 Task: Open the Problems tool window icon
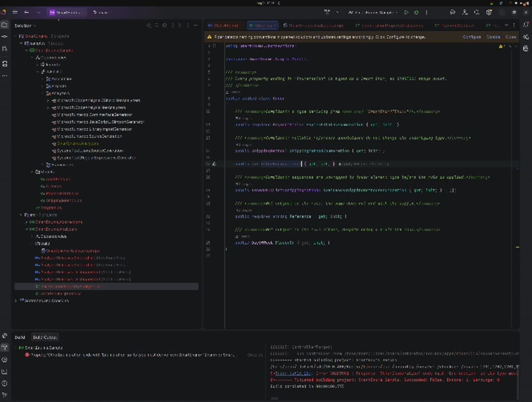click(x=5, y=383)
